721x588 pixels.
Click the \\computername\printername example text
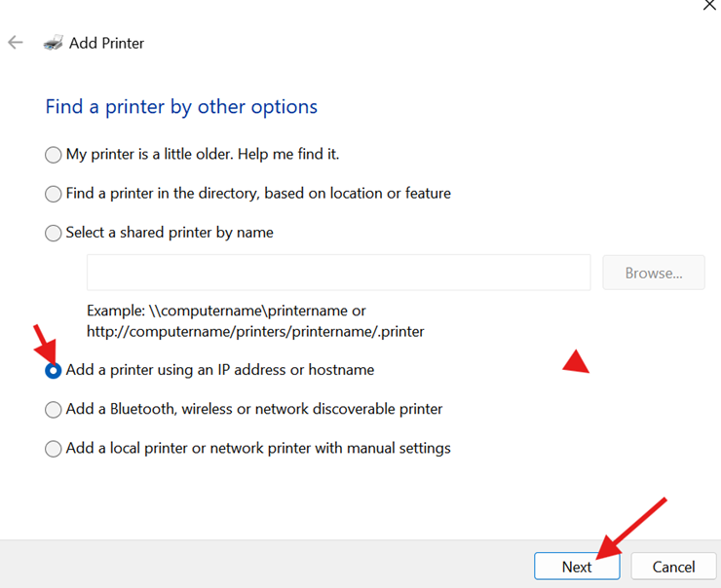point(226,311)
